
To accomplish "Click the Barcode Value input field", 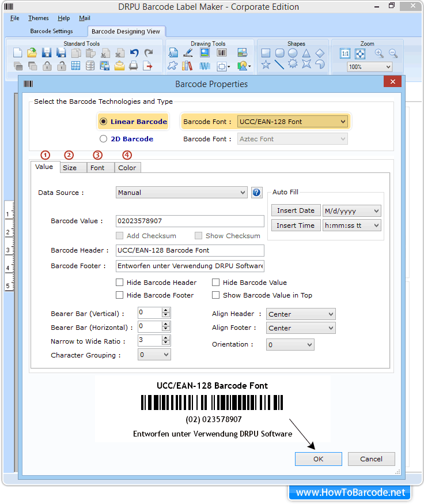I will [x=190, y=221].
